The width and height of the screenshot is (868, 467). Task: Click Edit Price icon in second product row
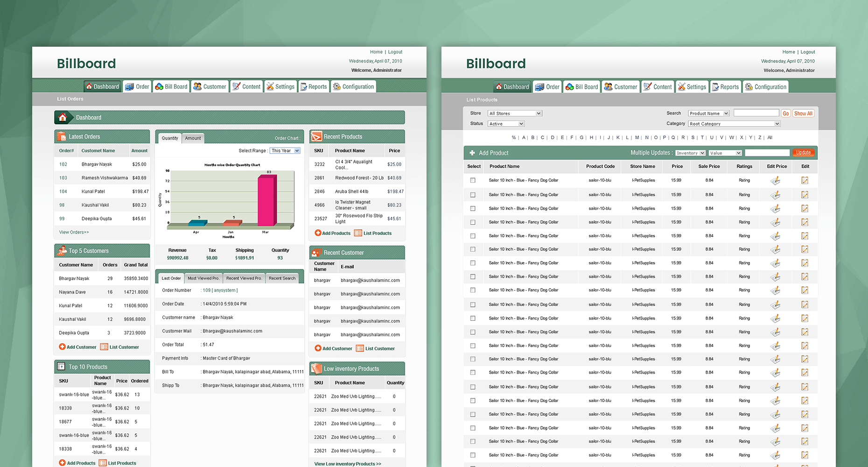coord(775,195)
